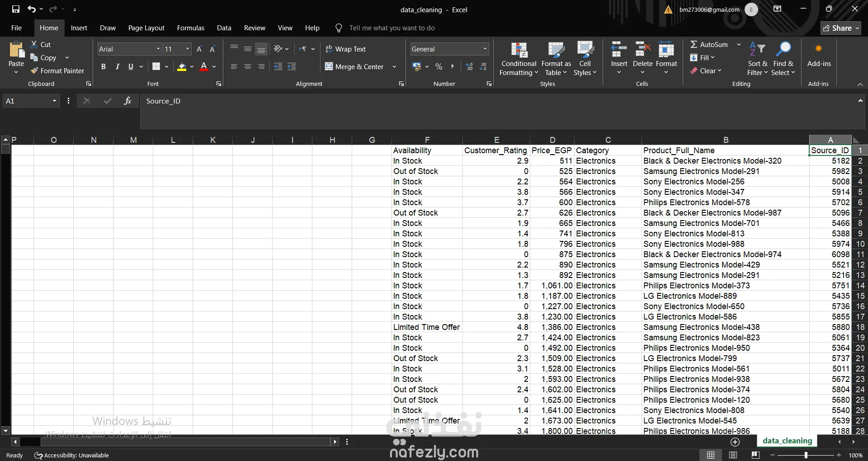Expand Merge & Center options arrow
The height and width of the screenshot is (461, 868).
click(x=394, y=66)
